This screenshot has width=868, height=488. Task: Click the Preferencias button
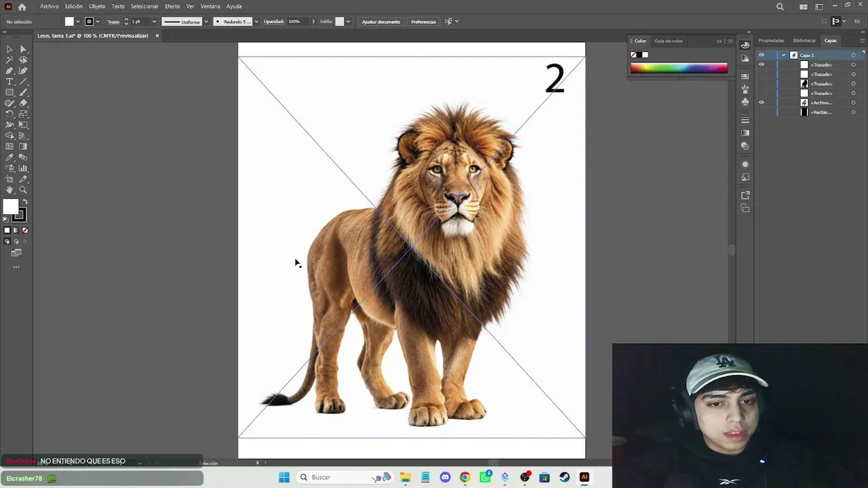[423, 22]
